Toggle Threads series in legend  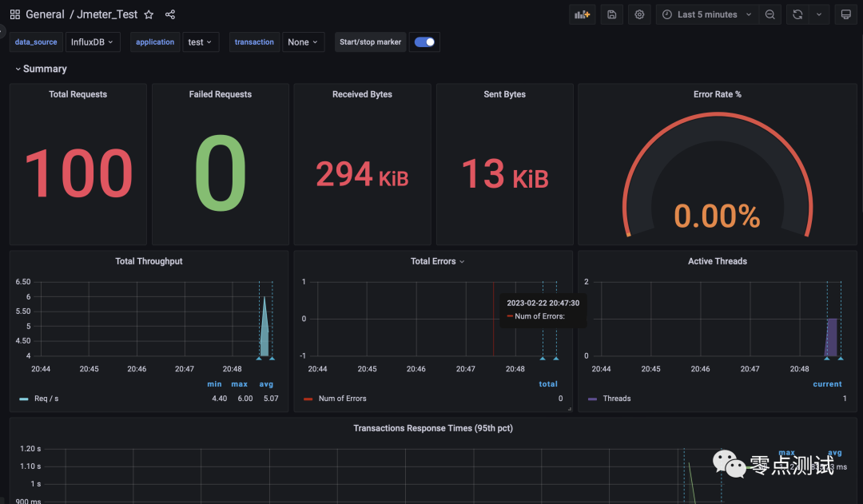click(x=616, y=399)
